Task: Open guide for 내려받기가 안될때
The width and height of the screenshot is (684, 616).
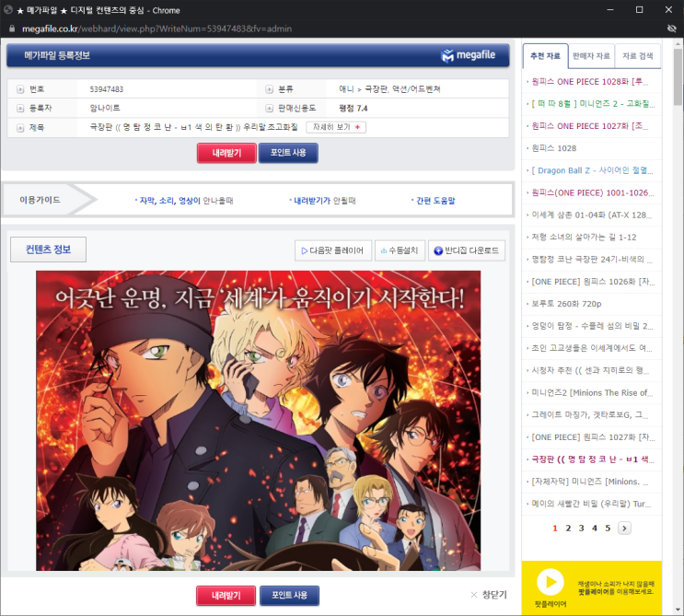Action: [x=324, y=201]
